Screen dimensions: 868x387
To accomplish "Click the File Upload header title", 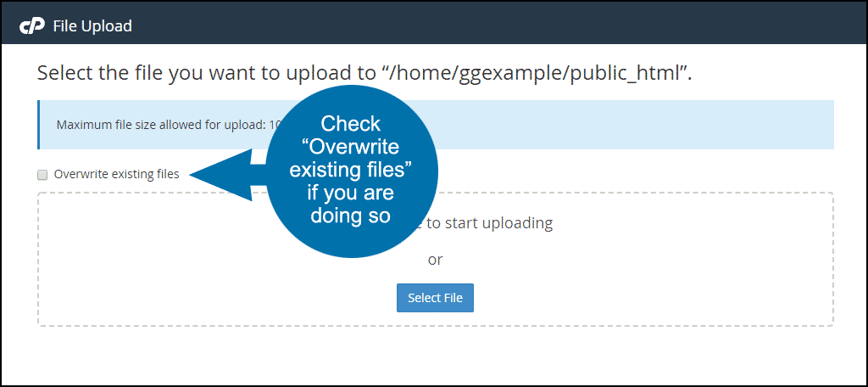I will click(x=92, y=26).
